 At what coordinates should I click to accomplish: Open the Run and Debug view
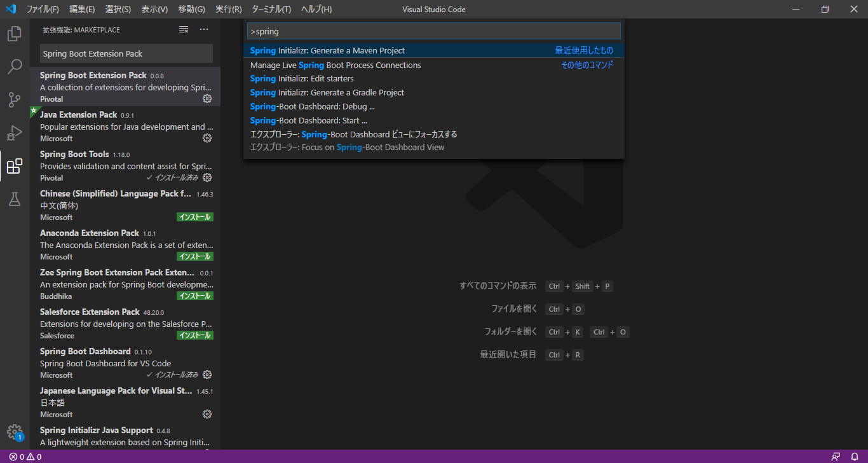pos(15,133)
